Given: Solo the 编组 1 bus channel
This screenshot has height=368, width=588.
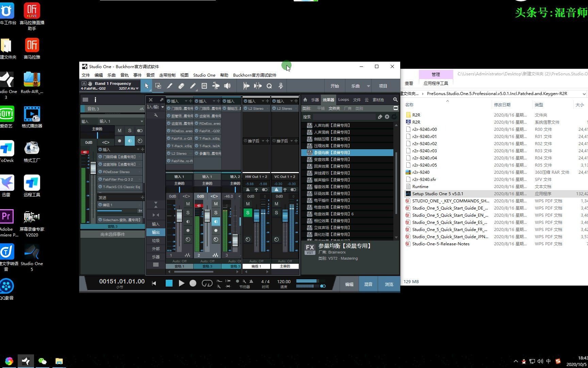Looking at the screenshot, I should tap(248, 212).
